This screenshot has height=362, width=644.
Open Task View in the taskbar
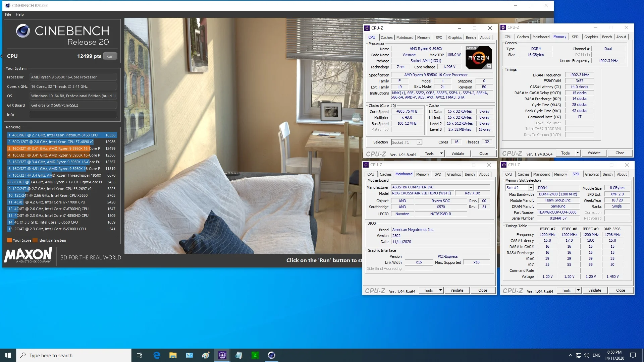[140, 355]
